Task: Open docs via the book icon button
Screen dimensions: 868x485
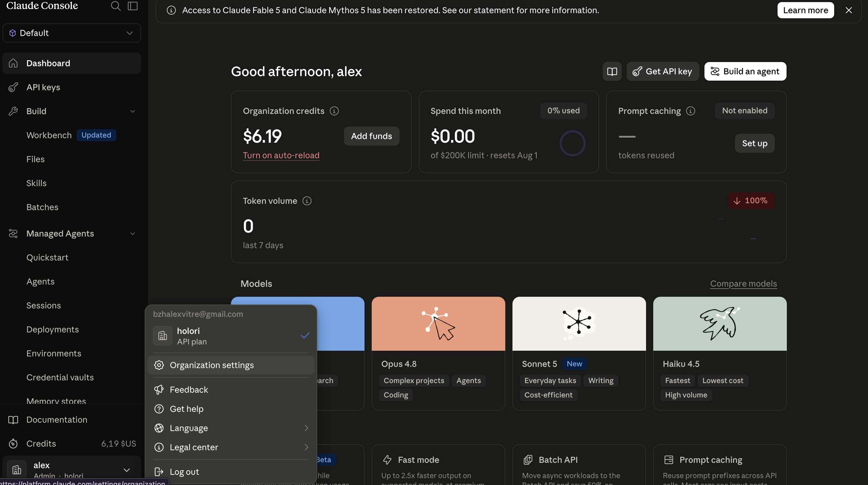Action: pos(612,71)
